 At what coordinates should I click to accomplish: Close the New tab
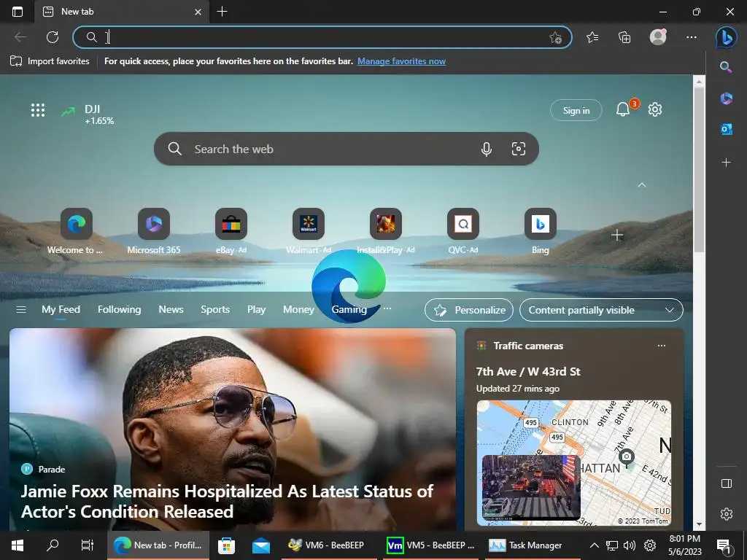(198, 12)
